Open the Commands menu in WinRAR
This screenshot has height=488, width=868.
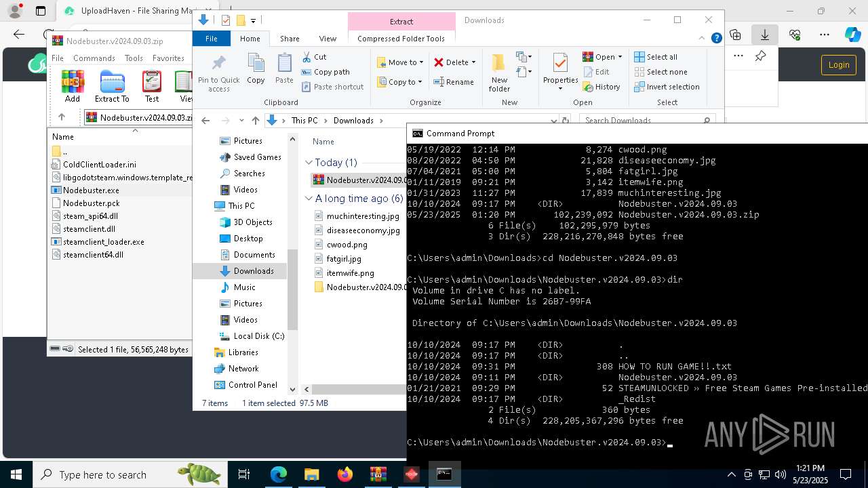(x=94, y=58)
